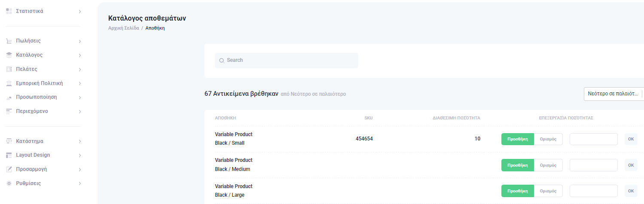Click the shopping cart icon beside Πωλήσεις
This screenshot has height=204, width=644.
9,41
